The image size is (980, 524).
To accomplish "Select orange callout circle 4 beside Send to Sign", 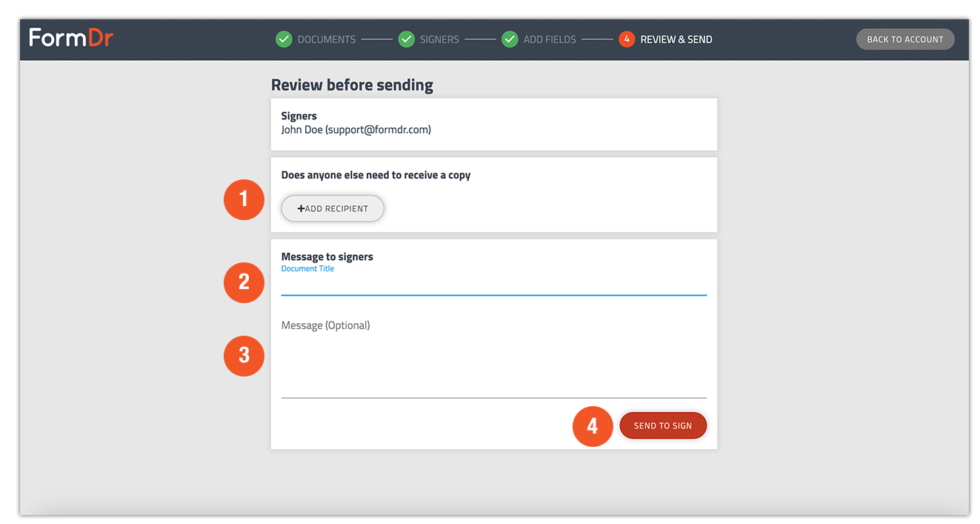I will 593,426.
